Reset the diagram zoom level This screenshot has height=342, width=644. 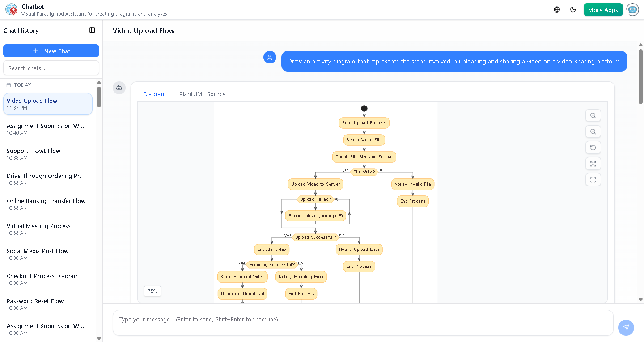(593, 148)
